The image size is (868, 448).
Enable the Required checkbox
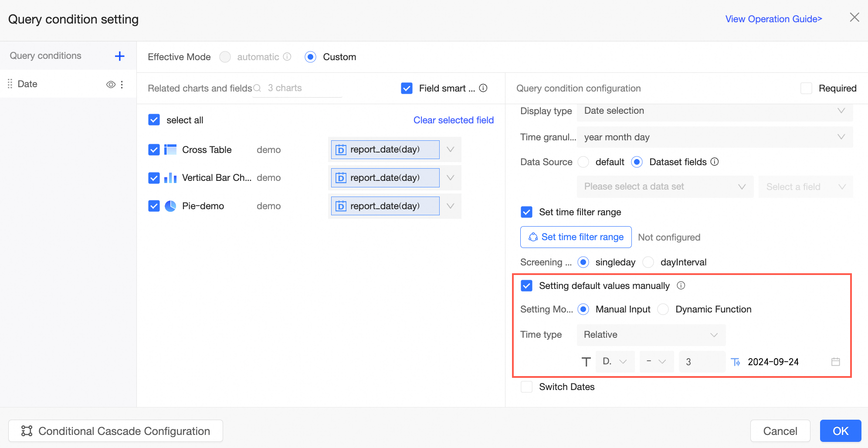(x=806, y=88)
